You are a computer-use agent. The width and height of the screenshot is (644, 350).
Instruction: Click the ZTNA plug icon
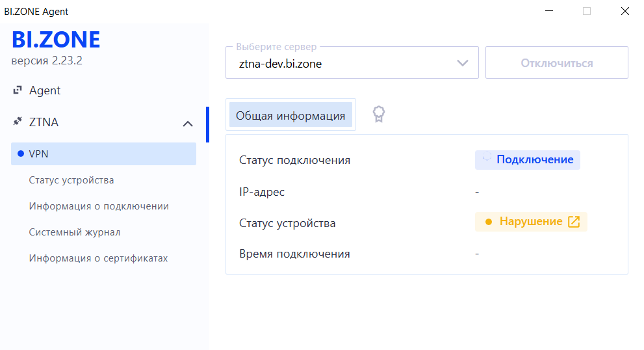18,121
